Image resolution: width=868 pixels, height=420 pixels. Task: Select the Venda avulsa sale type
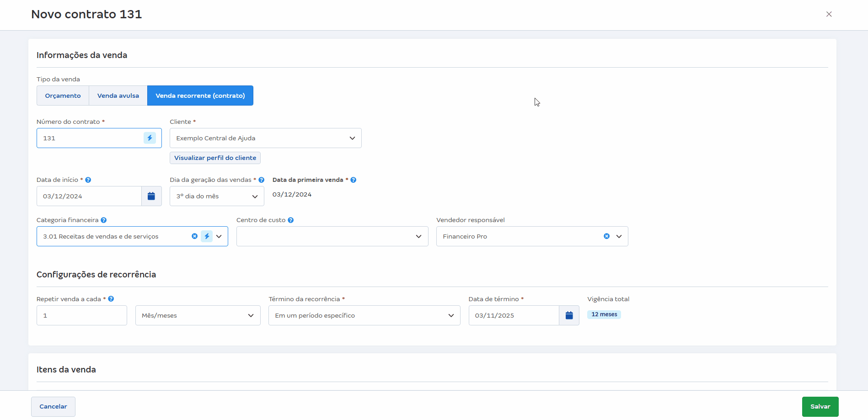(x=118, y=96)
